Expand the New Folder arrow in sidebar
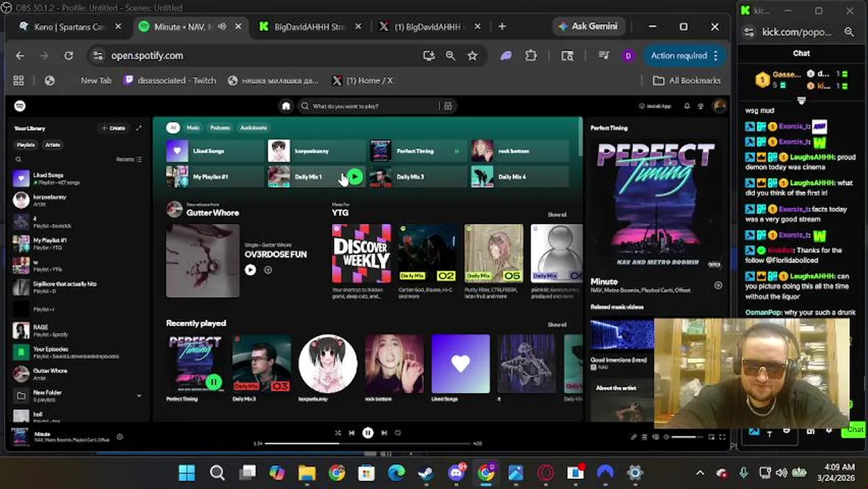Viewport: 868px width, 489px height. [x=139, y=396]
